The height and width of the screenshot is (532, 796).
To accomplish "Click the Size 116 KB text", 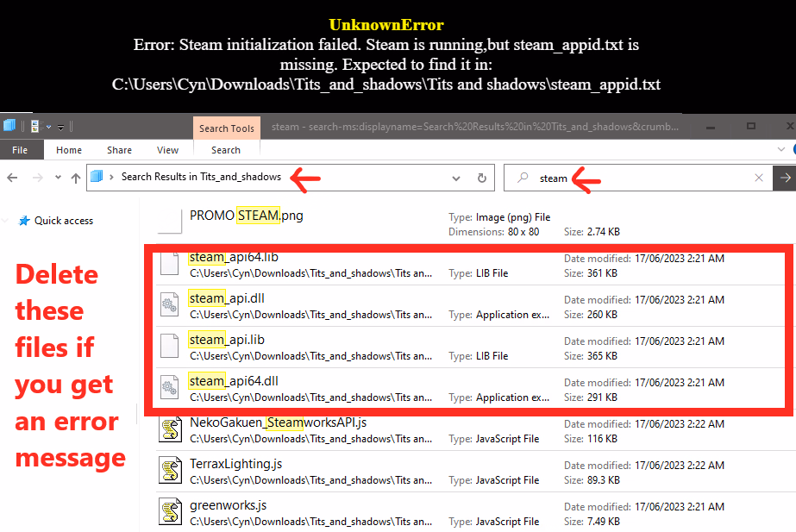I will click(x=591, y=439).
